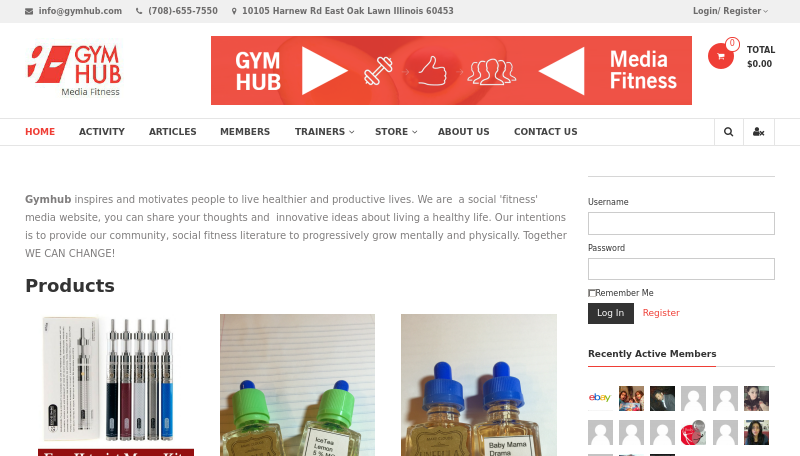Click the email envelope icon in top bar

[29, 11]
